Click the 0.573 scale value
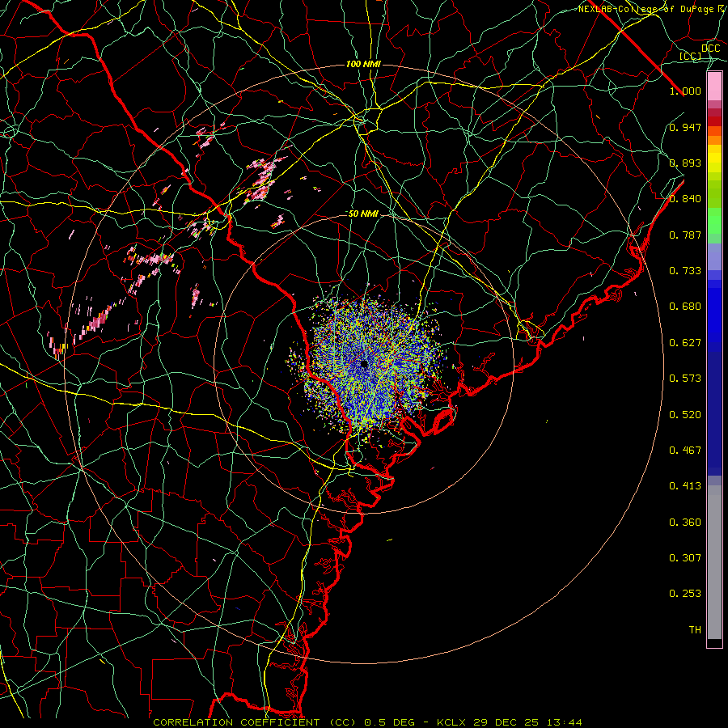Viewport: 728px width, 728px height. [x=685, y=379]
